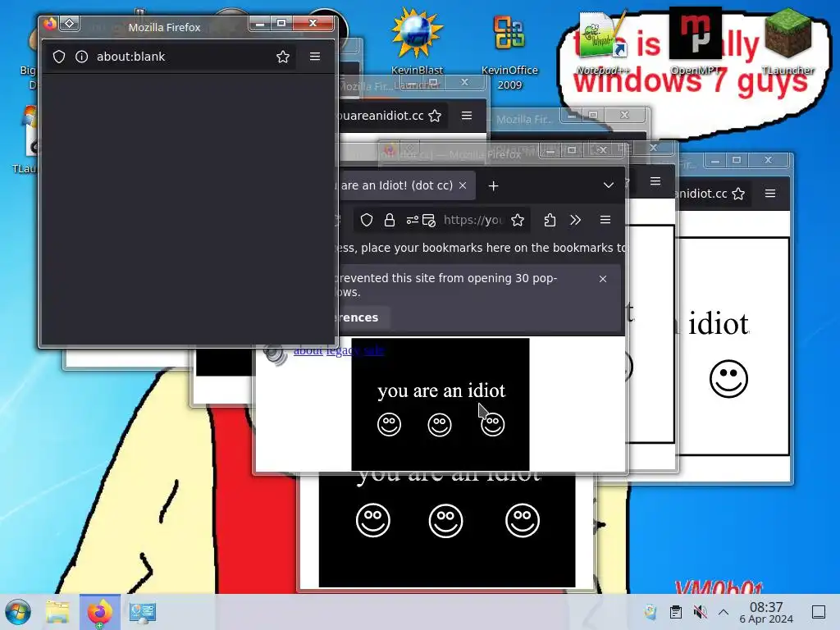Click the left smiley in front window
This screenshot has height=630, width=840.
pyautogui.click(x=390, y=425)
